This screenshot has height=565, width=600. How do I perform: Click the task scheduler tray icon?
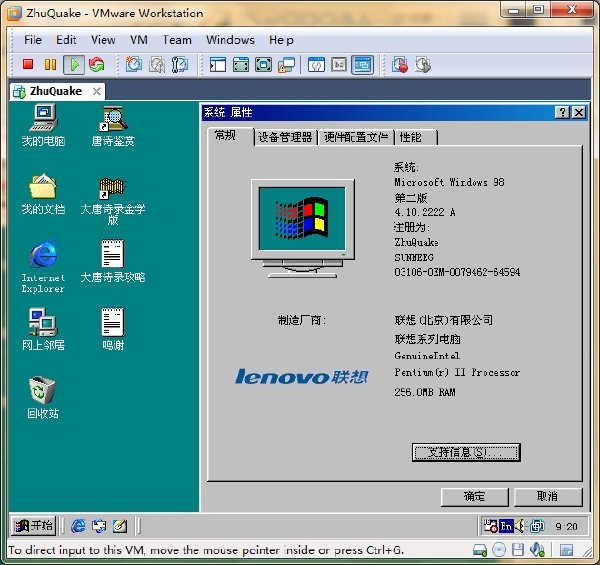490,526
